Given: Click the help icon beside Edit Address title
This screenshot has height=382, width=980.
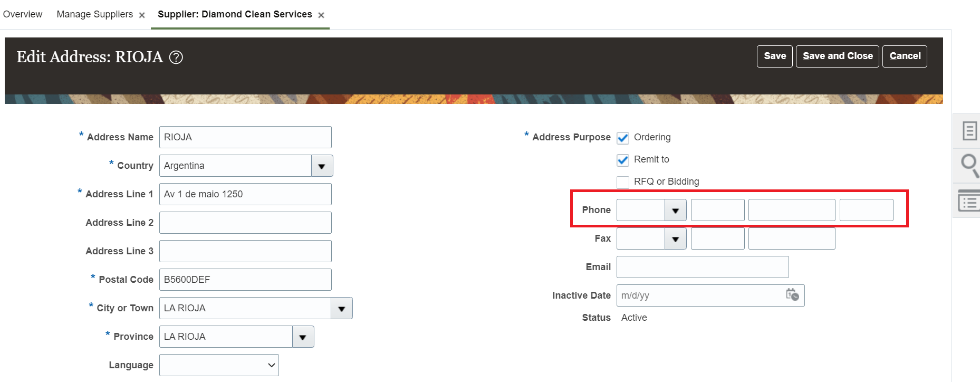Looking at the screenshot, I should pyautogui.click(x=176, y=57).
